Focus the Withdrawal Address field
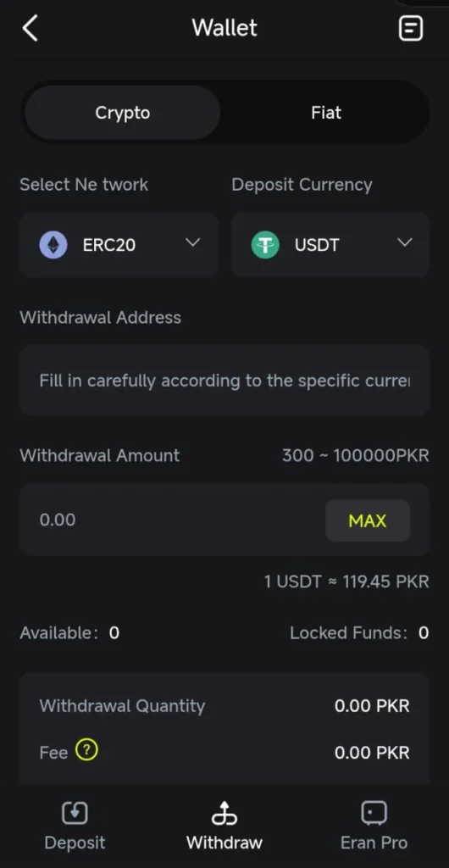The image size is (449, 868). click(224, 381)
